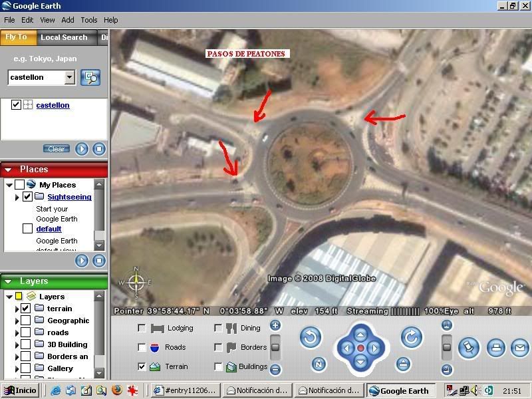
Task: Play the tour in the Places panel
Action: (82, 261)
